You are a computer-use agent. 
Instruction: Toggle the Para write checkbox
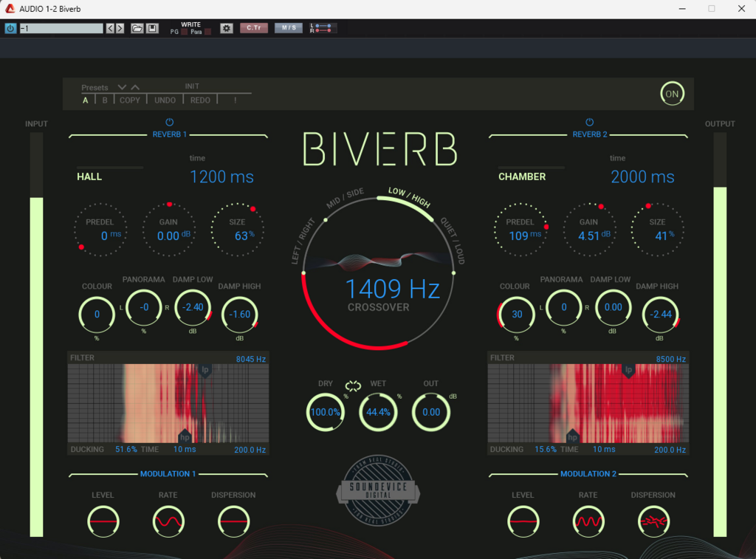[x=207, y=32]
